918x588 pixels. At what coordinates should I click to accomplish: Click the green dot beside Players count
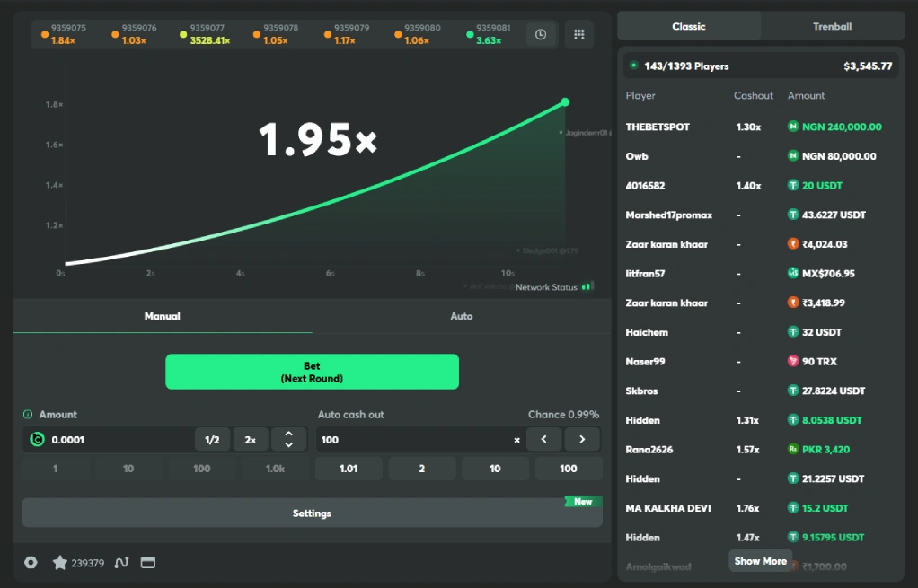click(x=633, y=66)
